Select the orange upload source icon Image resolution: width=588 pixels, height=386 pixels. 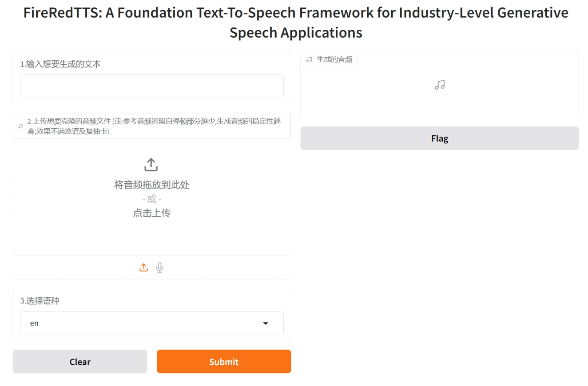click(x=143, y=268)
